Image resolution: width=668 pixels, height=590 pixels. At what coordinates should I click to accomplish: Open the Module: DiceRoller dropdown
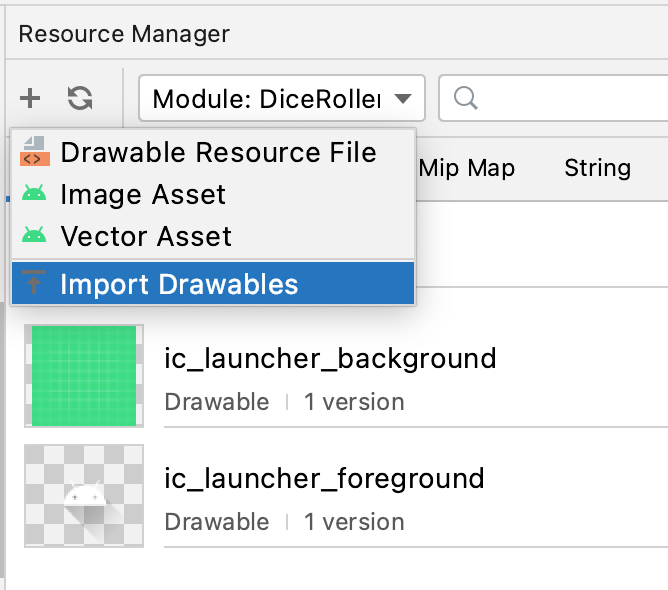click(x=282, y=99)
